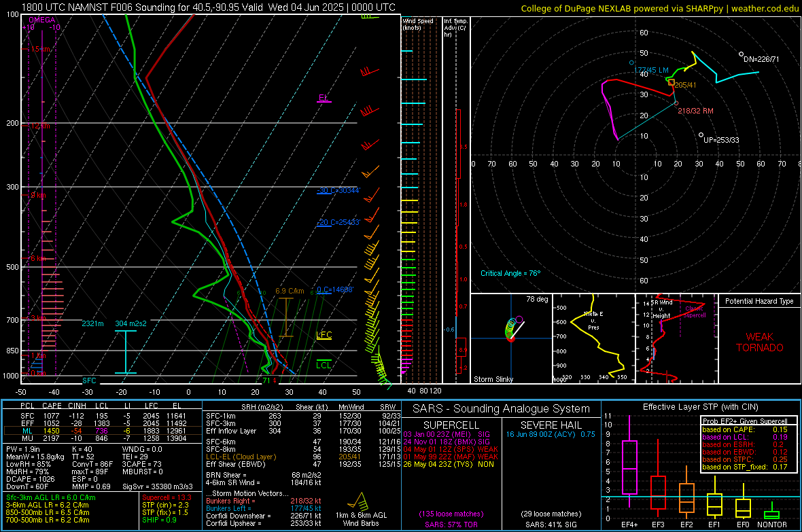The height and width of the screenshot is (532, 802).
Task: Open the 04 May 01 12Z (SPS) WEAK analogue
Action: [451, 449]
